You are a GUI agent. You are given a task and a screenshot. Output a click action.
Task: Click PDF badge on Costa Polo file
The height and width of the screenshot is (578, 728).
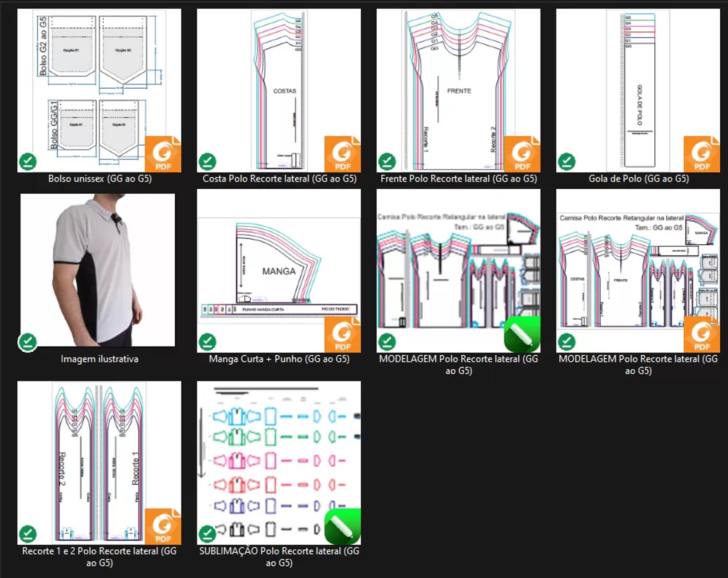(x=342, y=154)
